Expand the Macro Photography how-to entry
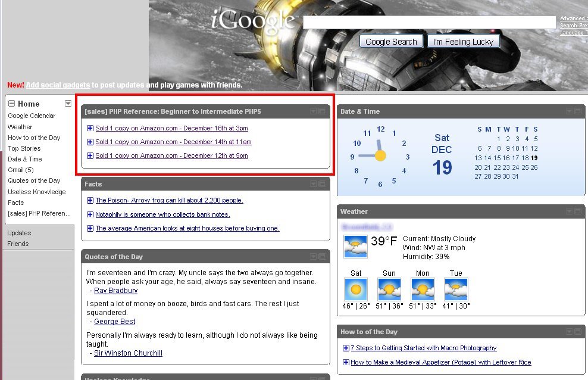 (346, 348)
